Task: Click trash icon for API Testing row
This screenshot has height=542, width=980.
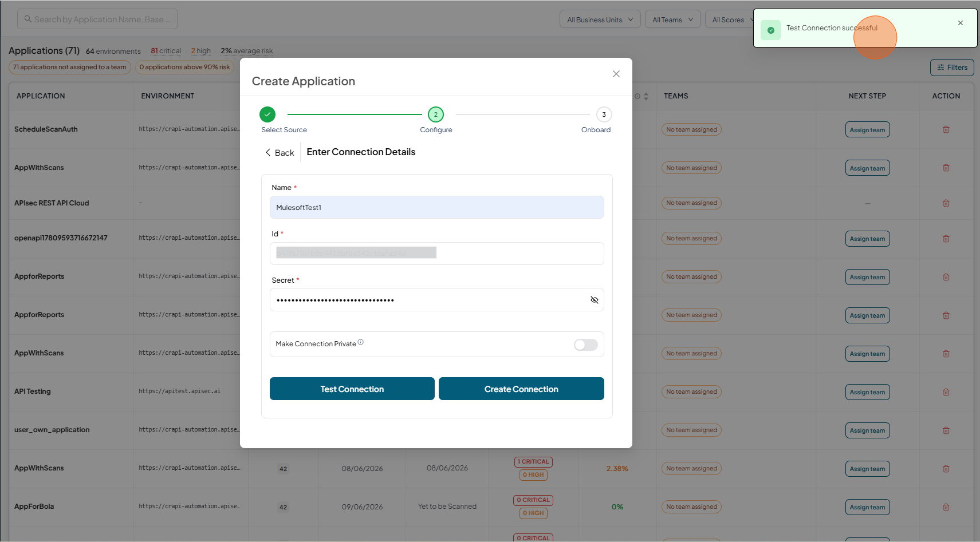Action: (946, 392)
